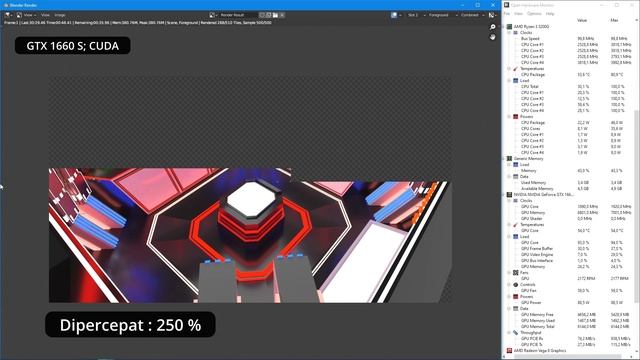Open the first View dropdown in Blender header
The height and width of the screenshot is (360, 640).
(27, 15)
